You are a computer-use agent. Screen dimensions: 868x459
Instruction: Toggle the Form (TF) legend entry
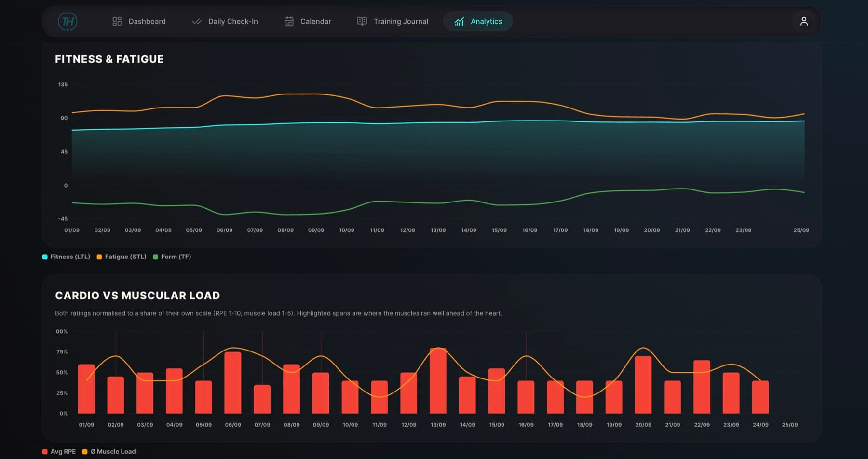[172, 256]
